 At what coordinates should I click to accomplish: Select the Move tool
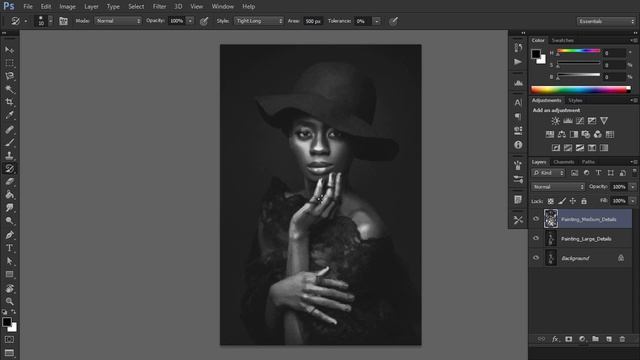[9, 50]
